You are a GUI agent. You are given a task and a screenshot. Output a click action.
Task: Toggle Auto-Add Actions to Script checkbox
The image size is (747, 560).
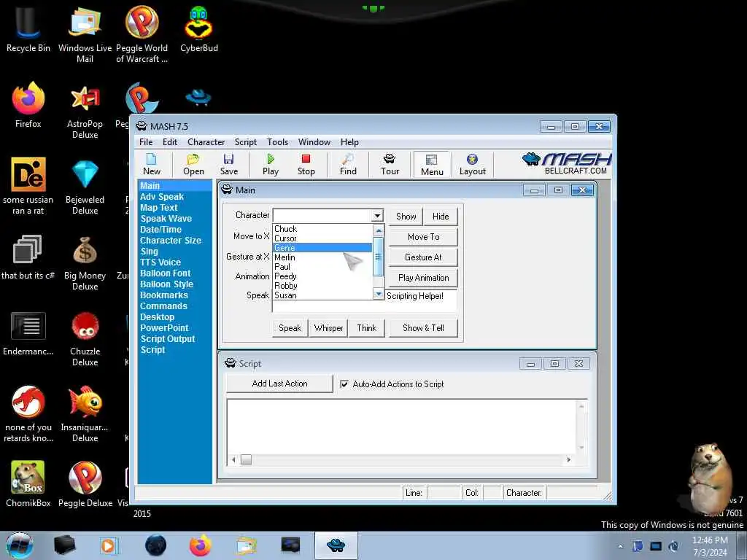[344, 384]
